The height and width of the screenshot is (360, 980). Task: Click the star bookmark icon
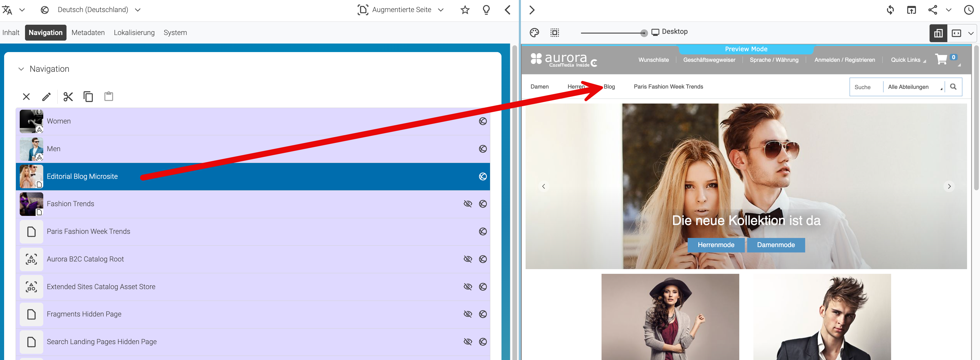465,10
